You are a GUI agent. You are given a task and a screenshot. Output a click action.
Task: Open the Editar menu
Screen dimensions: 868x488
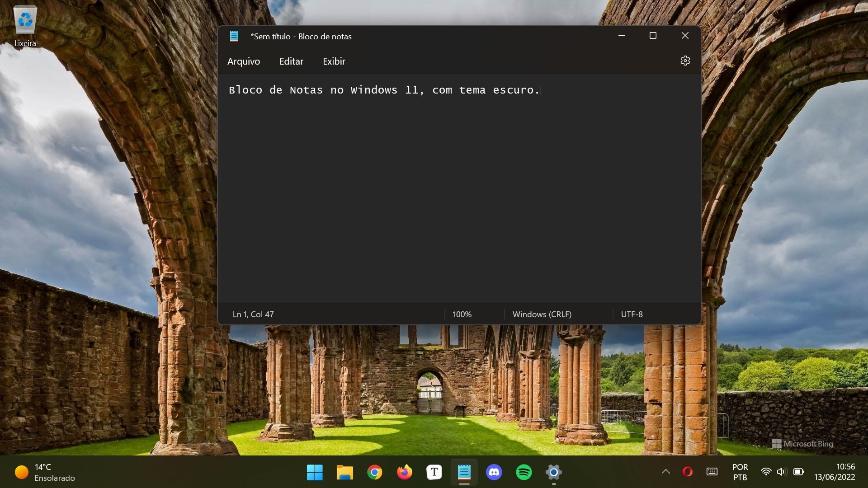coord(291,61)
